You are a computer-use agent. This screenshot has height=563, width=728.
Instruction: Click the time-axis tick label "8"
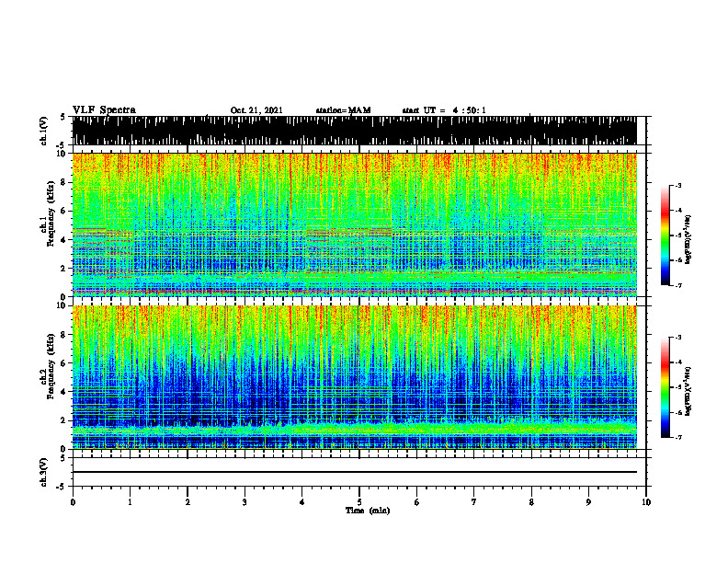point(531,502)
